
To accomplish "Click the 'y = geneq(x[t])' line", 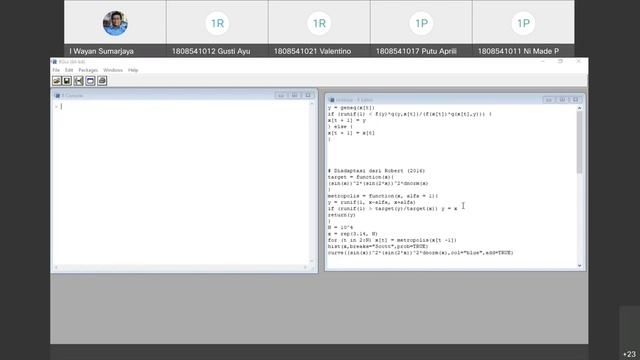I will [x=351, y=108].
